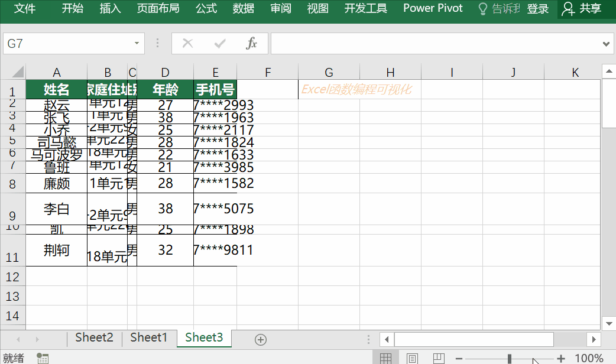Screen dimensions: 616x364
Task: Open the 文件 menu
Action: click(x=24, y=8)
